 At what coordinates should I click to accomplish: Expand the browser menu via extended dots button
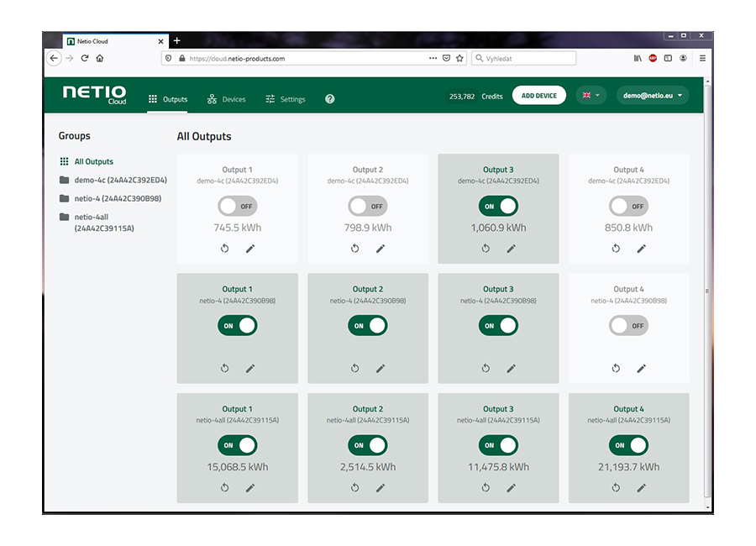[x=433, y=58]
